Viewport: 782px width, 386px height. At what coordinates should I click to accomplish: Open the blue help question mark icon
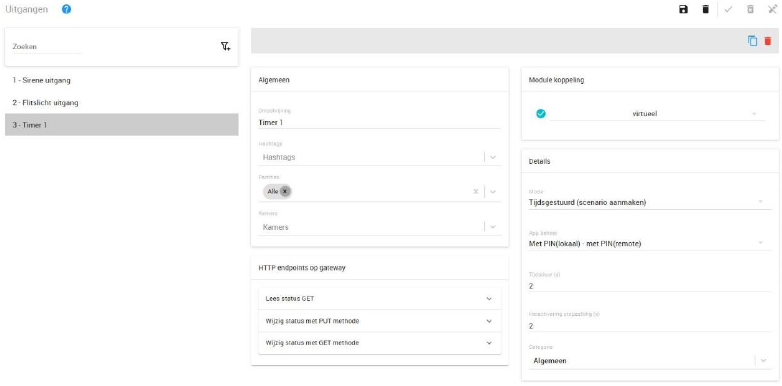(x=66, y=9)
